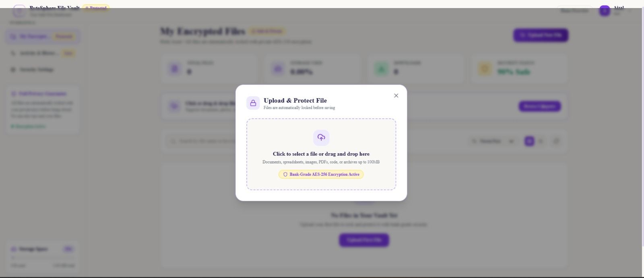Click the 'Click to select a file' drop area
The width and height of the screenshot is (644, 278).
coord(321,154)
